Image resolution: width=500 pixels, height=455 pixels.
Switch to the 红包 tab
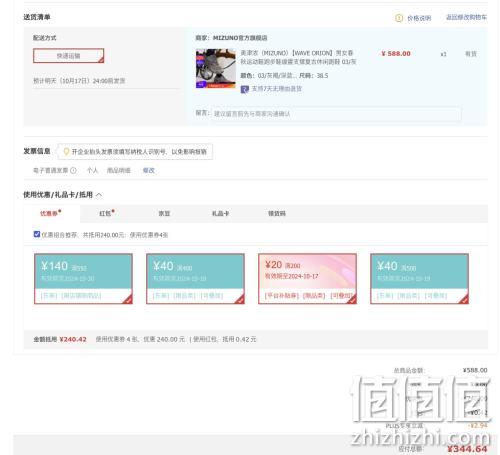(107, 213)
